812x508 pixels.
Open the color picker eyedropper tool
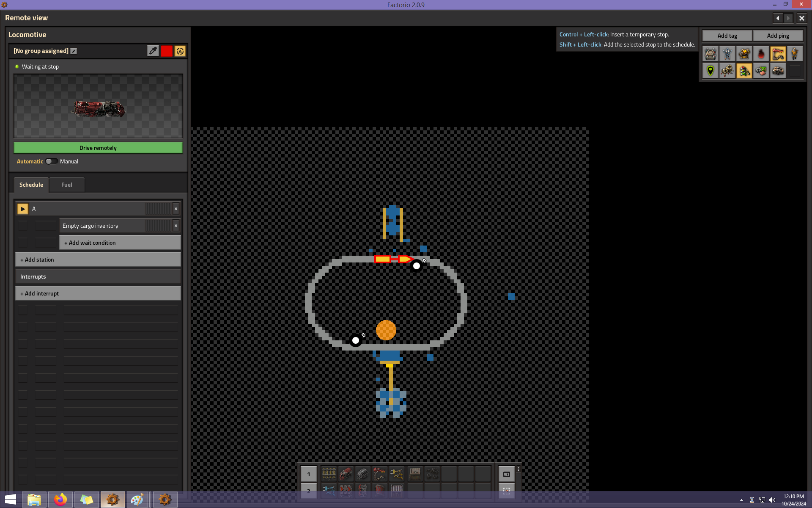(x=153, y=51)
